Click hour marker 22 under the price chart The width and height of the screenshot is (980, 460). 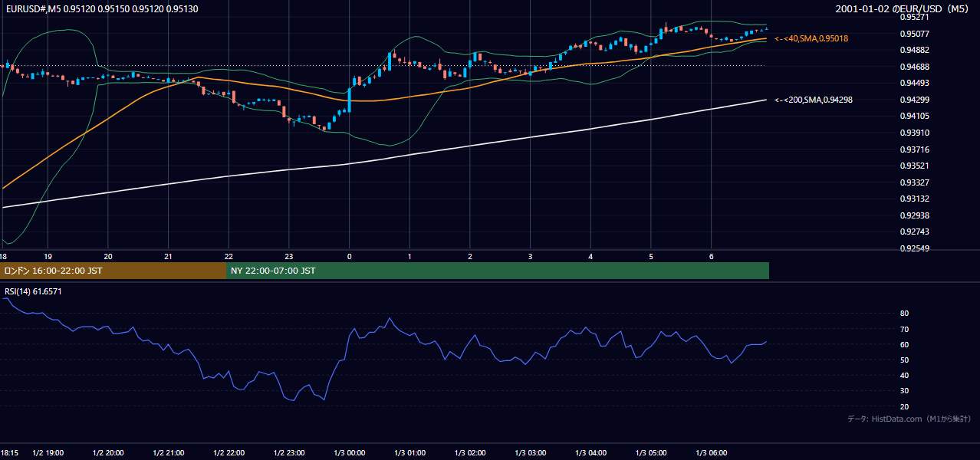[229, 256]
